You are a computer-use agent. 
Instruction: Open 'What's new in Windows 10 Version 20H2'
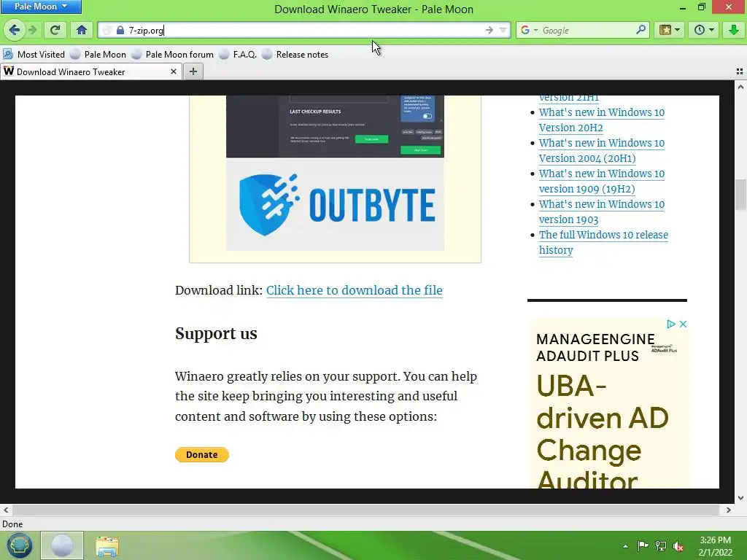(601, 120)
